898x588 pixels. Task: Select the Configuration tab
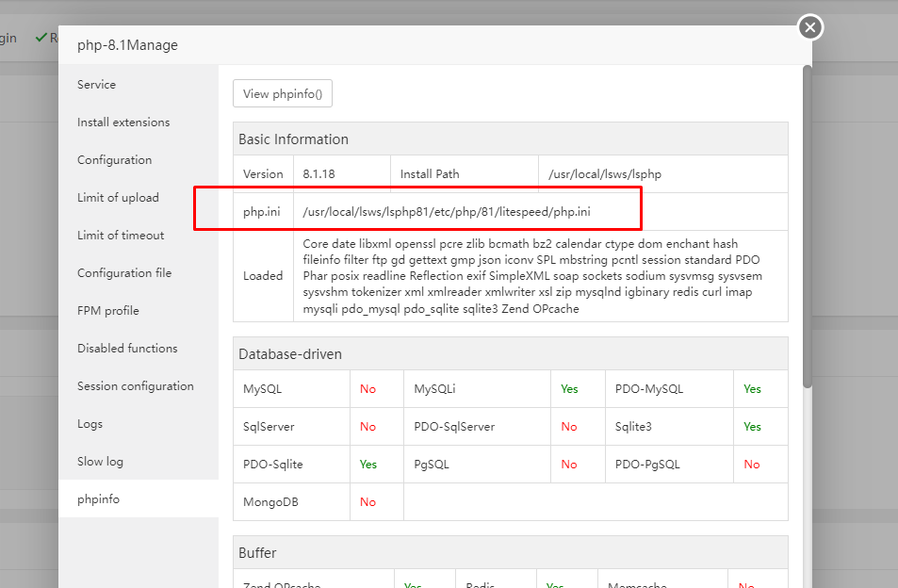115,160
